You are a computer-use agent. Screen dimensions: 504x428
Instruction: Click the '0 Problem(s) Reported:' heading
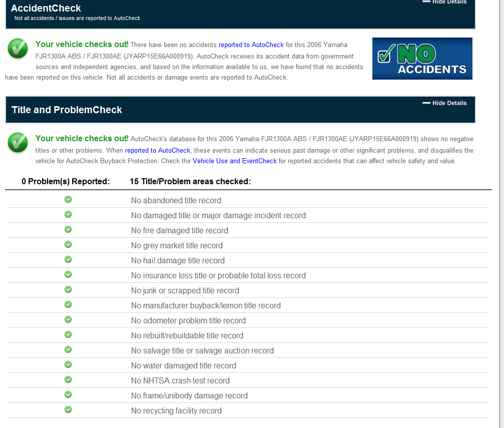(66, 181)
